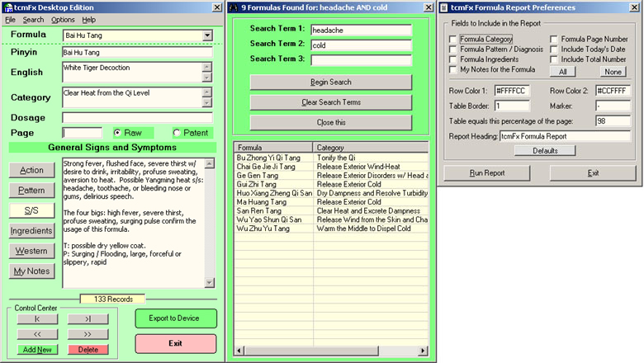Click Export to Device button

[176, 318]
